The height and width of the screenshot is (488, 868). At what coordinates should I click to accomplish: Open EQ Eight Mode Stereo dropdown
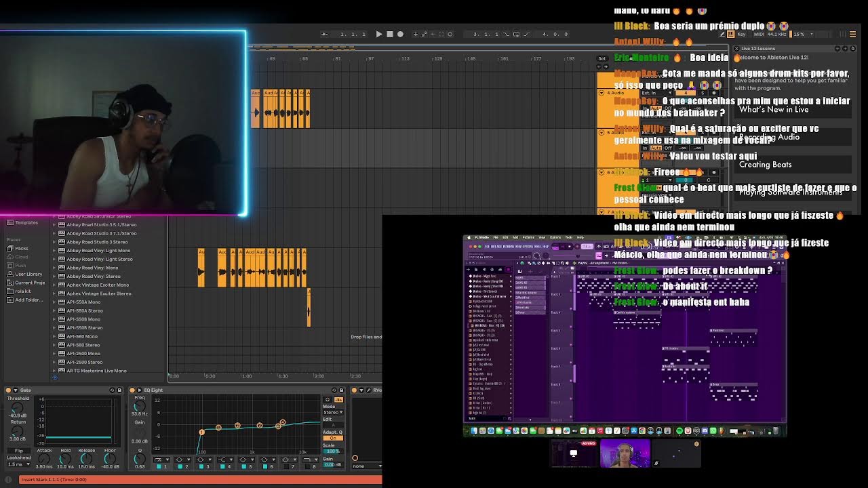click(333, 413)
